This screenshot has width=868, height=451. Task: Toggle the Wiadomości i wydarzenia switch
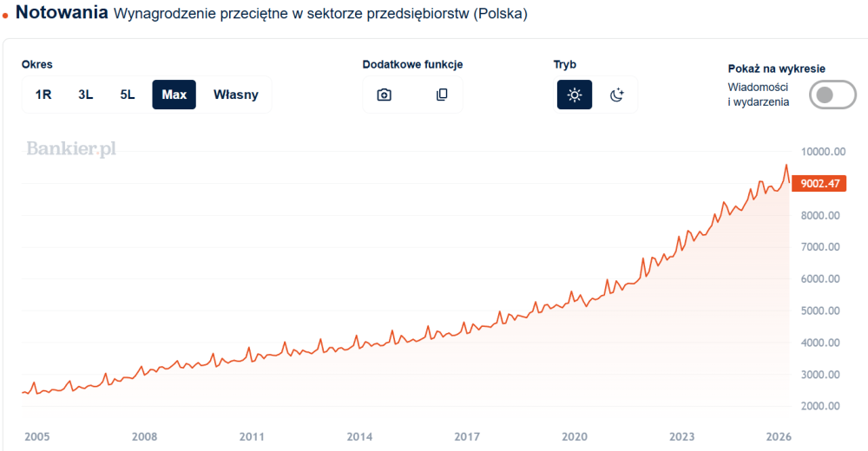pyautogui.click(x=832, y=95)
